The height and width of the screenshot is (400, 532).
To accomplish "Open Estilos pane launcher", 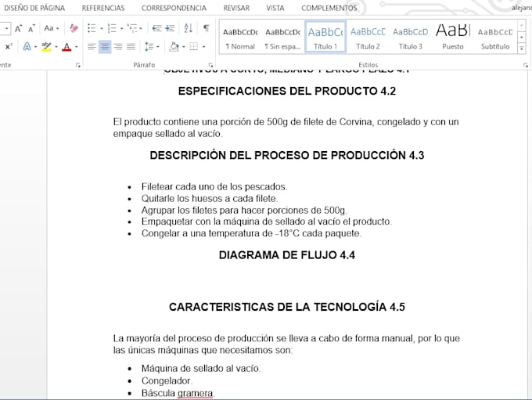I will click(x=526, y=65).
